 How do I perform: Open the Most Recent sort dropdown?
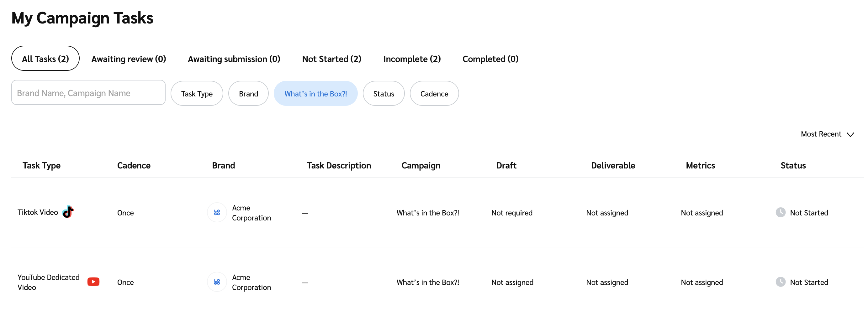821,134
